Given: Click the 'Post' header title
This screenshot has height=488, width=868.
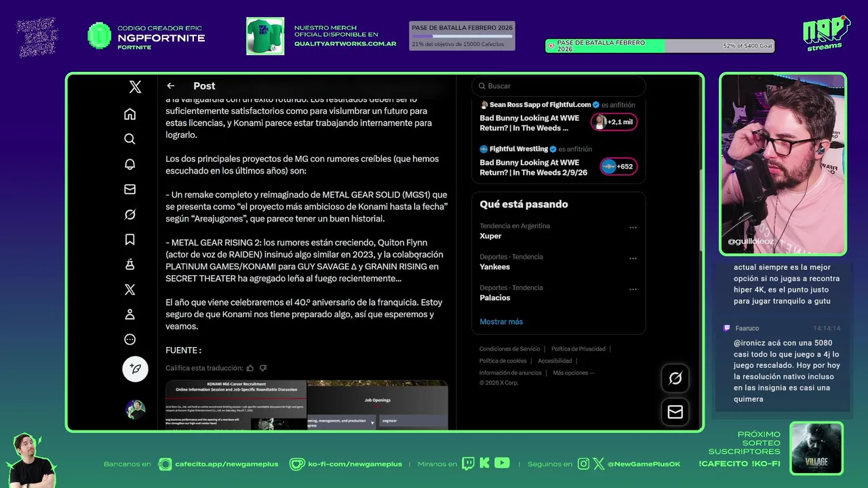Looking at the screenshot, I should click(204, 86).
